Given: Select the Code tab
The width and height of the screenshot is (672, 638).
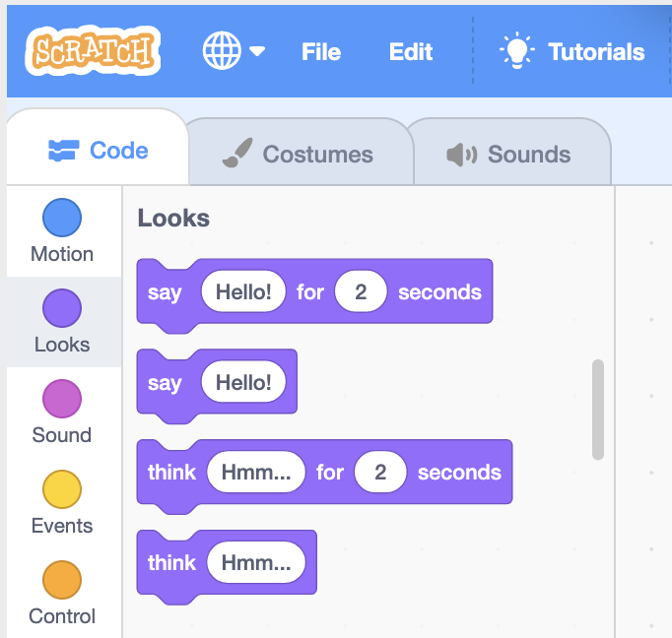Looking at the screenshot, I should pos(98,150).
